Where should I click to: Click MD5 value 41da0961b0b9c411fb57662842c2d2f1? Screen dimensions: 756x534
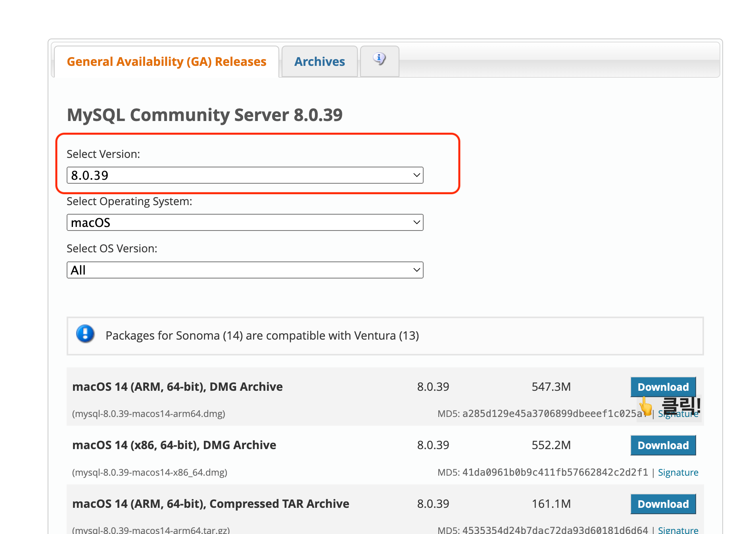(555, 472)
